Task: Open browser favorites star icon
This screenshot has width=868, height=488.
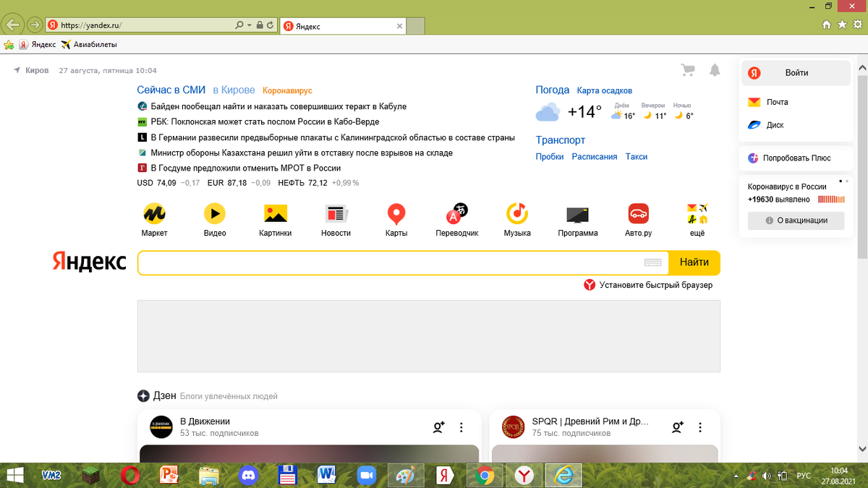Action: 842,25
